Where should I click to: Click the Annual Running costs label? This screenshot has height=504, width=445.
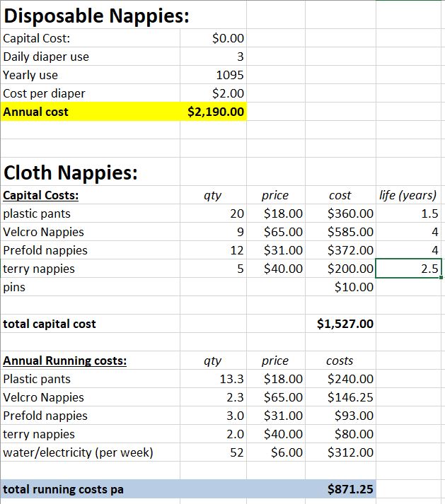pos(65,361)
